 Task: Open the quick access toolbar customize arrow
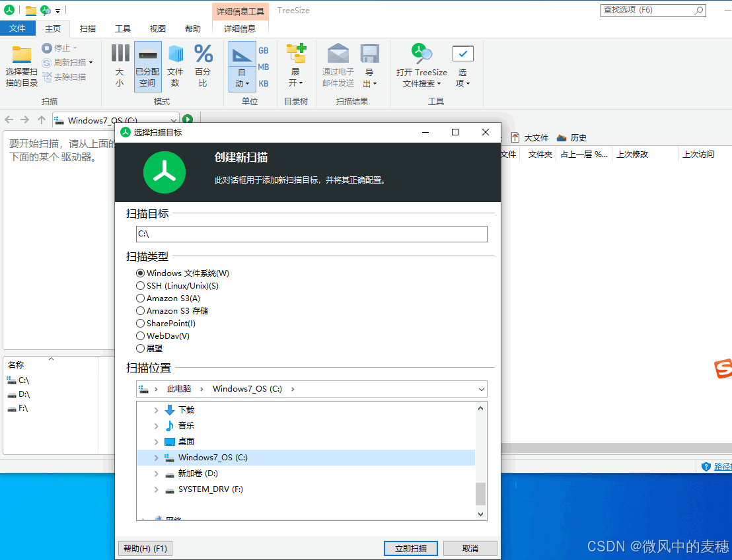(x=58, y=11)
